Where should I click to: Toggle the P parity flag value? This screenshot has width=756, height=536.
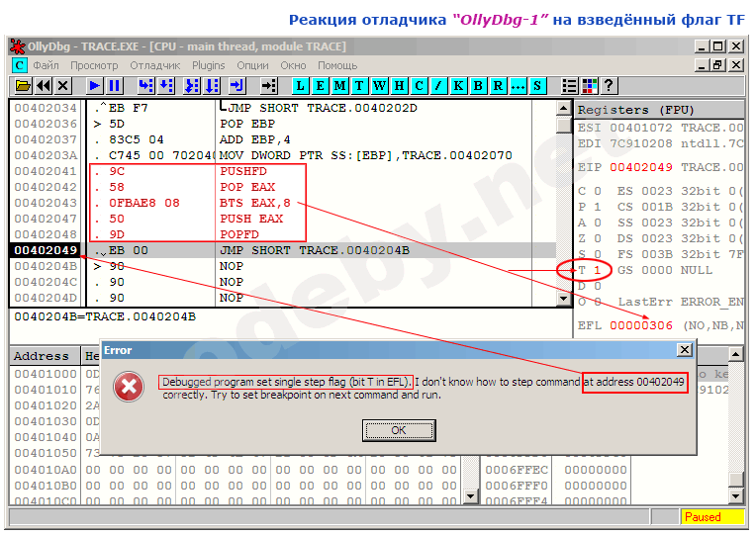tap(597, 207)
